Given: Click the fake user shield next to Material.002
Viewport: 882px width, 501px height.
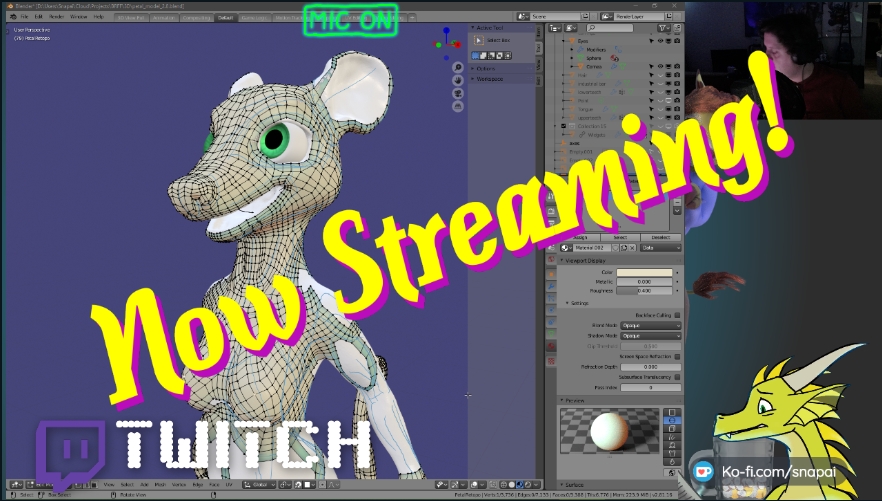Looking at the screenshot, I should [615, 248].
